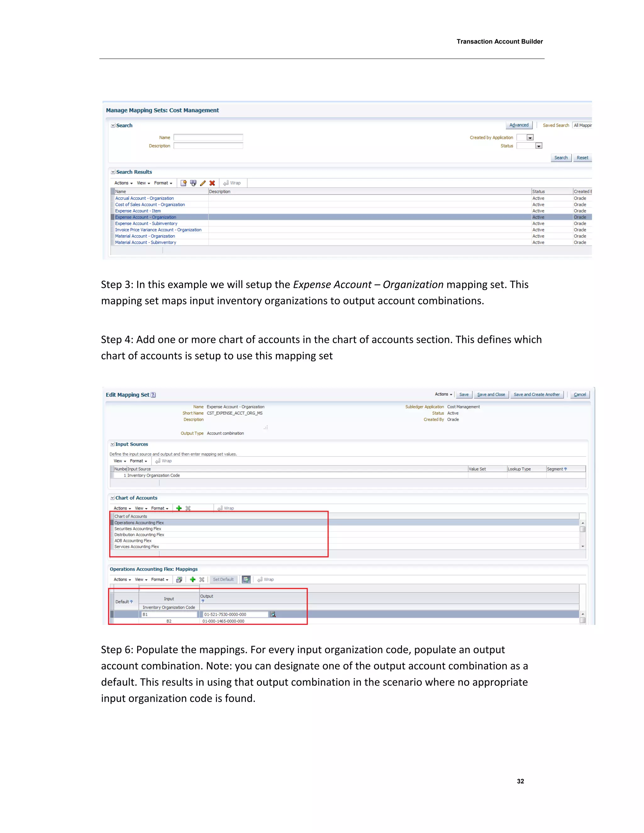The width and height of the screenshot is (644, 833).
Task: Open the View menu in Search Results
Action: [x=143, y=183]
